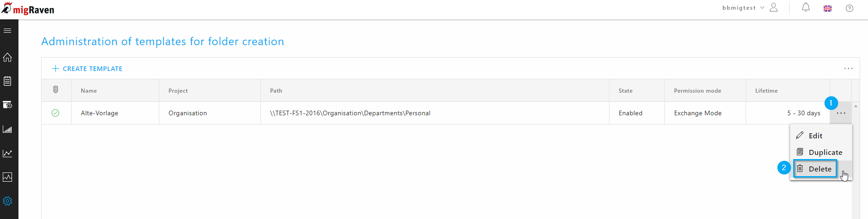Select Delete in the context menu
The width and height of the screenshot is (868, 219).
click(x=815, y=169)
